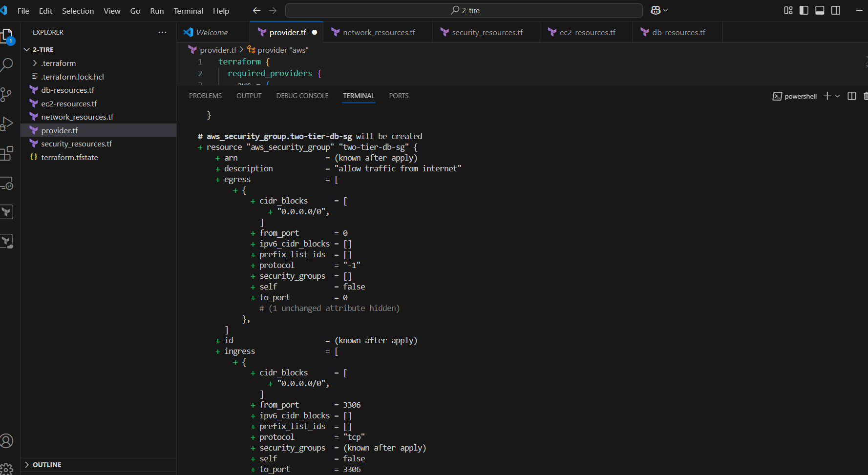This screenshot has width=868, height=475.
Task: Switch to network_resources.tf editor tab
Action: pos(379,32)
